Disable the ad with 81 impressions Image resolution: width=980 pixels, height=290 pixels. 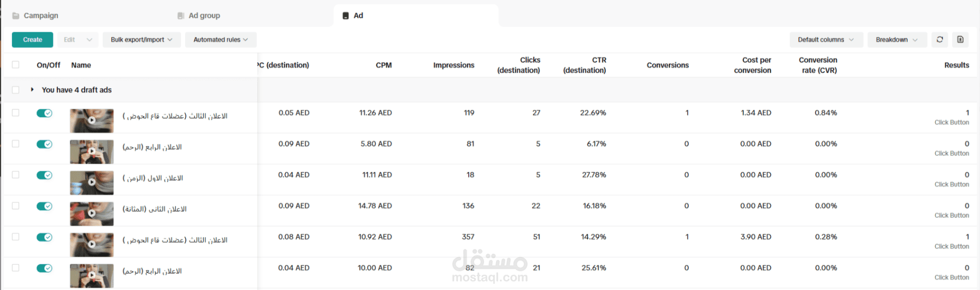[44, 144]
